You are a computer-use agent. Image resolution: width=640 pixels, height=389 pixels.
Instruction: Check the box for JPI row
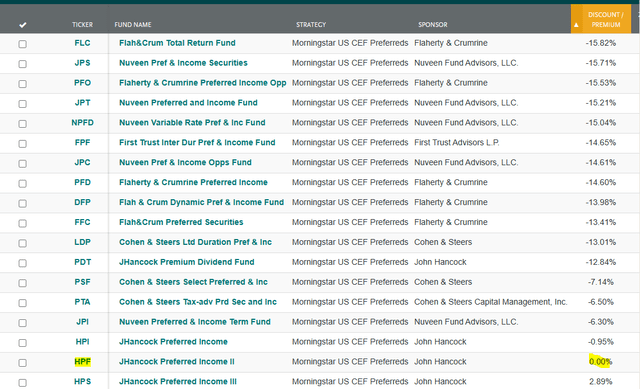tap(22, 322)
